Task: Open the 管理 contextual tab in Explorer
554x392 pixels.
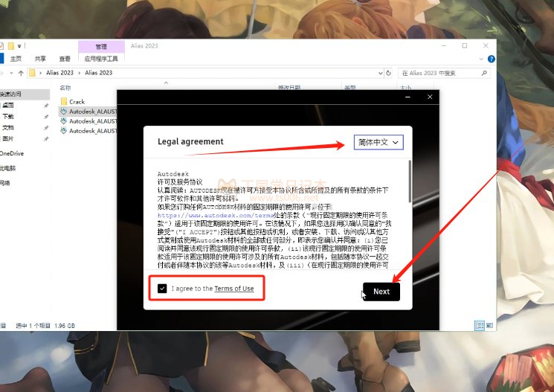Action: (x=101, y=46)
